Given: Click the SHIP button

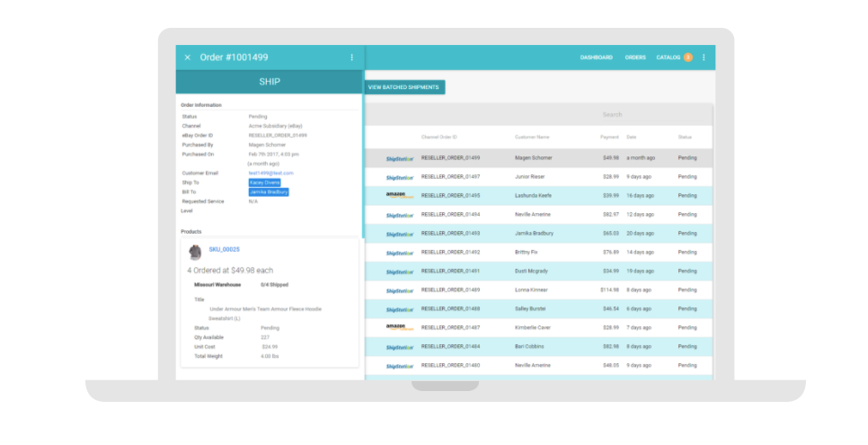Looking at the screenshot, I should tap(270, 82).
